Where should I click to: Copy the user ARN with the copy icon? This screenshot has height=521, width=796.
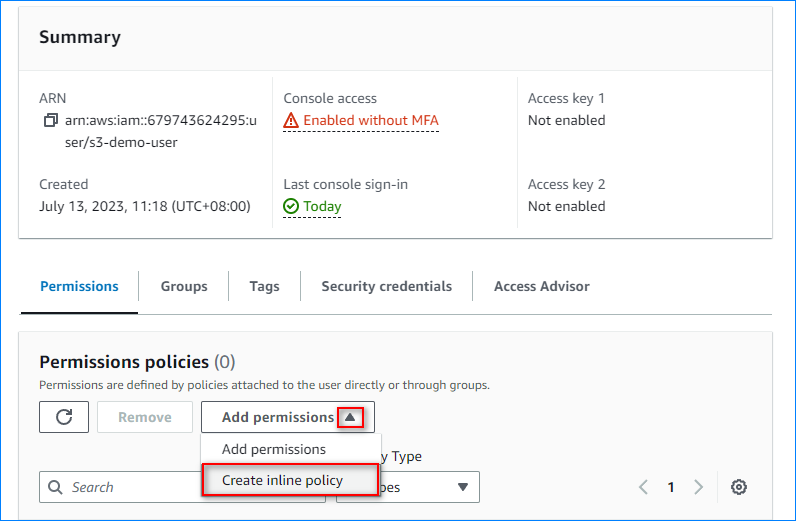pyautogui.click(x=51, y=121)
